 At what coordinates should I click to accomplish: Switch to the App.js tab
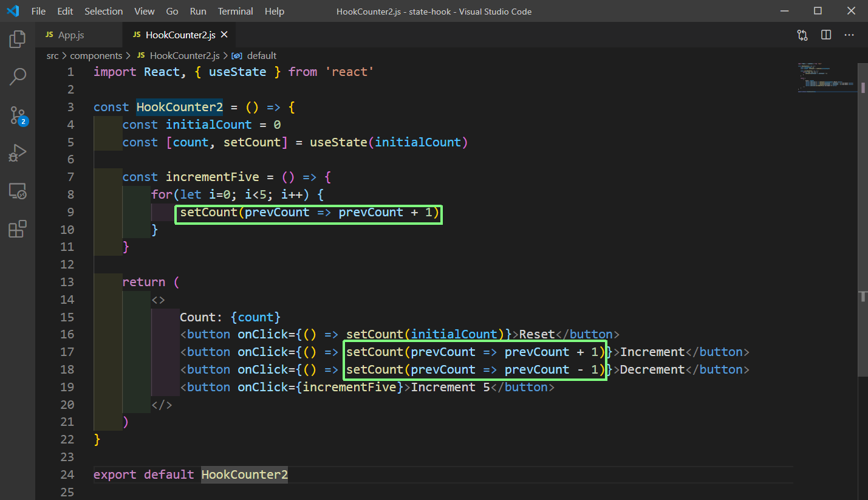pyautogui.click(x=78, y=35)
